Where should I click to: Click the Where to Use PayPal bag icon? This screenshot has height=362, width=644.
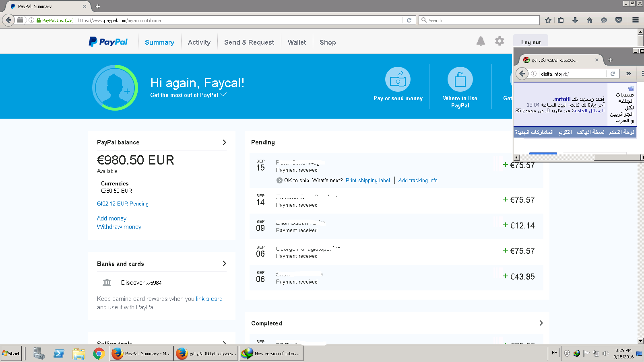click(x=460, y=79)
